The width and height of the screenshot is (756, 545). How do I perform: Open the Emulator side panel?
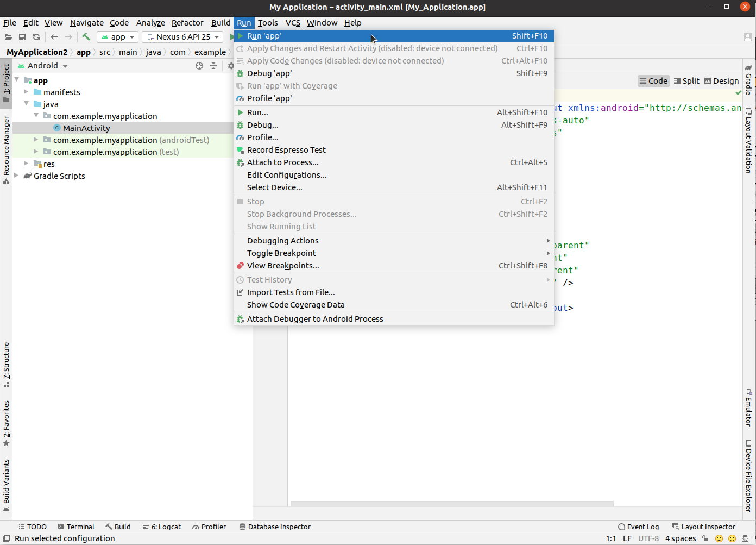pos(748,408)
